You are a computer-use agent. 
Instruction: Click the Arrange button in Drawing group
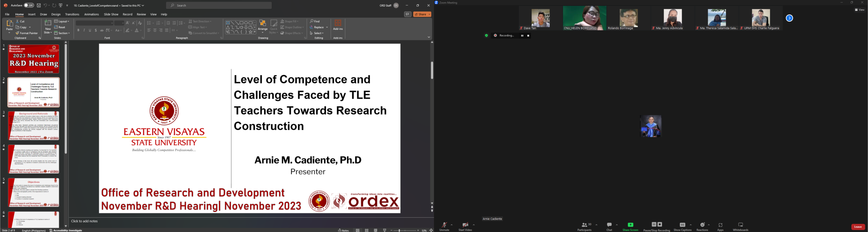coord(262,26)
